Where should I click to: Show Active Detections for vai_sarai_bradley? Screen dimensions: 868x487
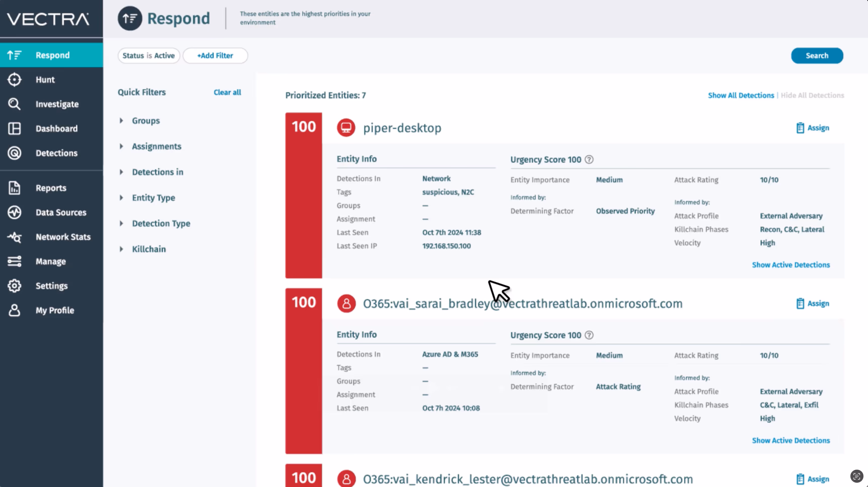790,440
